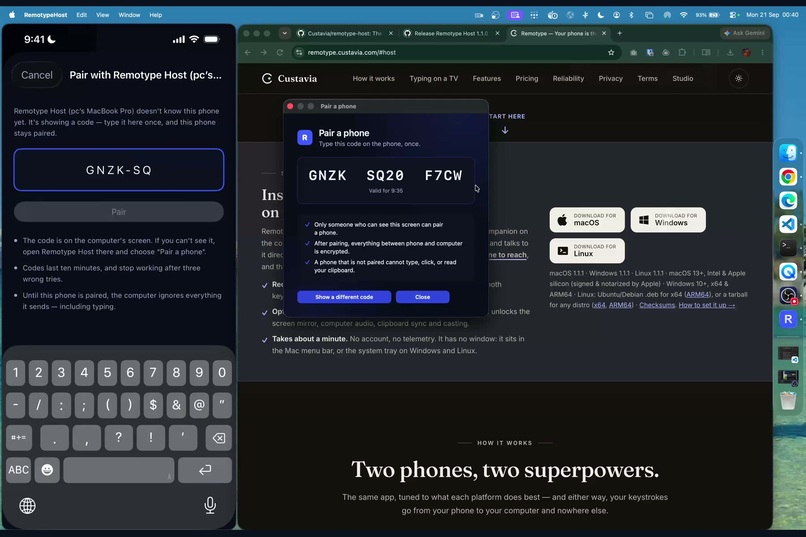Open How to set it up link
Screen dimensions: 806x537
pyautogui.click(x=707, y=305)
